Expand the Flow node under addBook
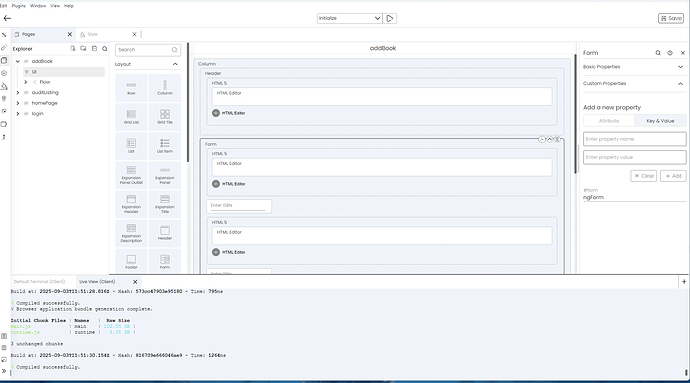The width and height of the screenshot is (690, 383). (x=26, y=82)
